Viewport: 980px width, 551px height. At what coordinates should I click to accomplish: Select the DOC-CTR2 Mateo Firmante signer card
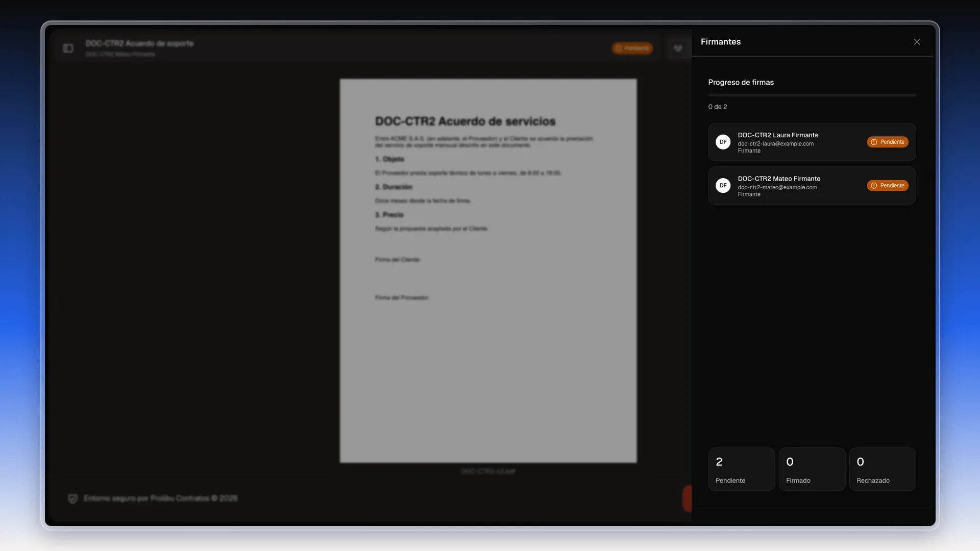pos(812,185)
